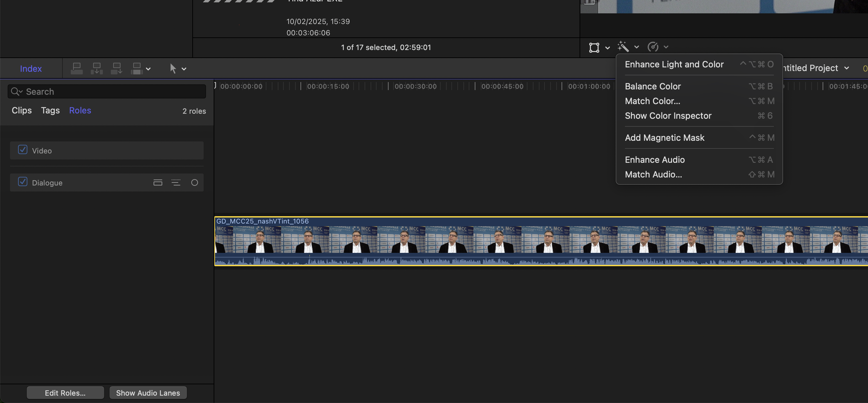Click the magic wand enhancements icon
The height and width of the screenshot is (403, 868).
tap(623, 47)
